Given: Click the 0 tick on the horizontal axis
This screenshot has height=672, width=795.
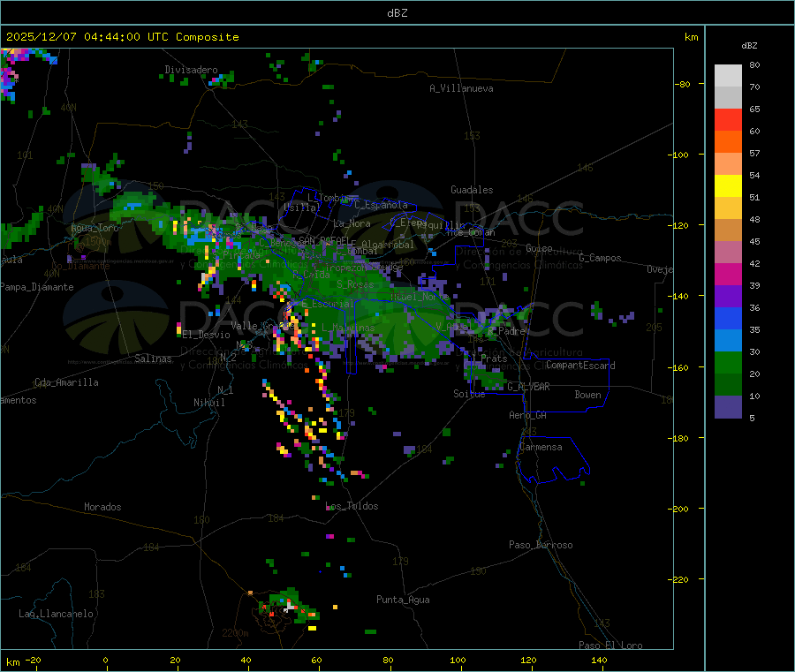Looking at the screenshot, I should [105, 660].
